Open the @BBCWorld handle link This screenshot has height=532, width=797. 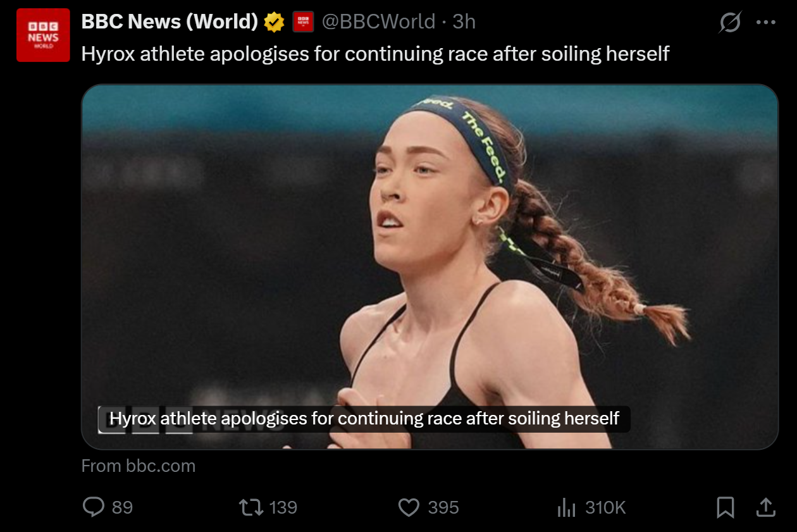click(x=378, y=22)
